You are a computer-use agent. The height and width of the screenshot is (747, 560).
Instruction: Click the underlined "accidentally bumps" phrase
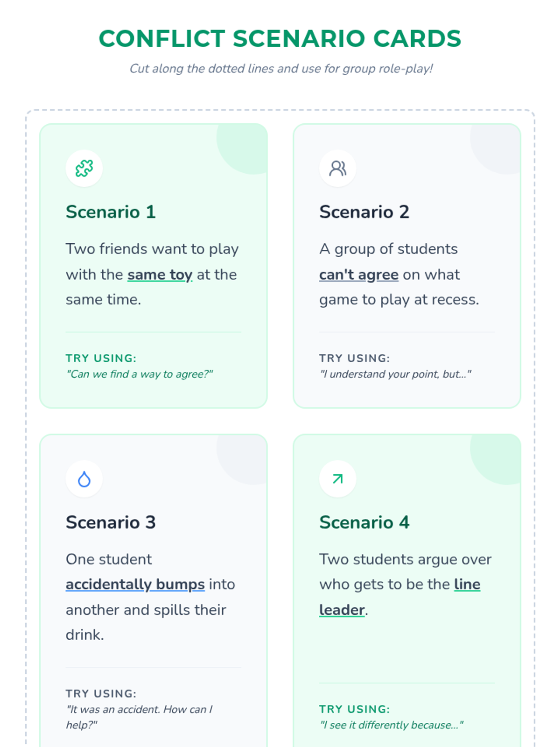click(x=135, y=585)
